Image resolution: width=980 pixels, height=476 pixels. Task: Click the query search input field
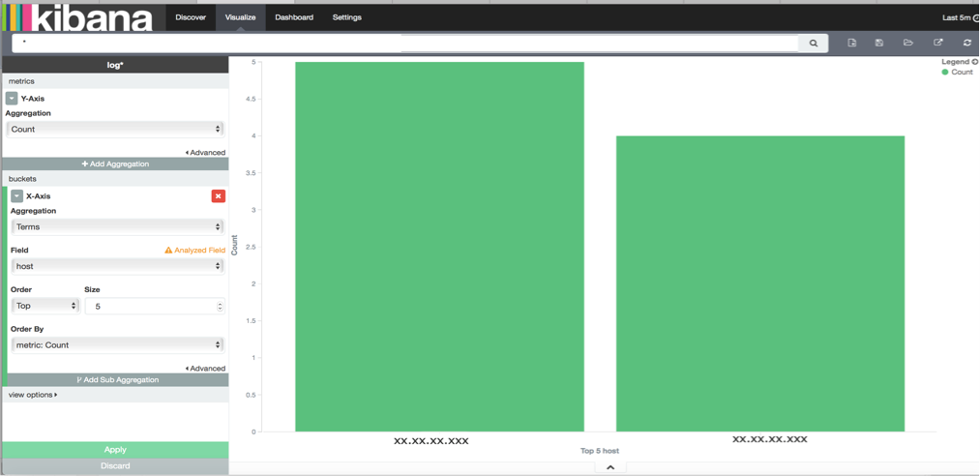[x=405, y=44]
